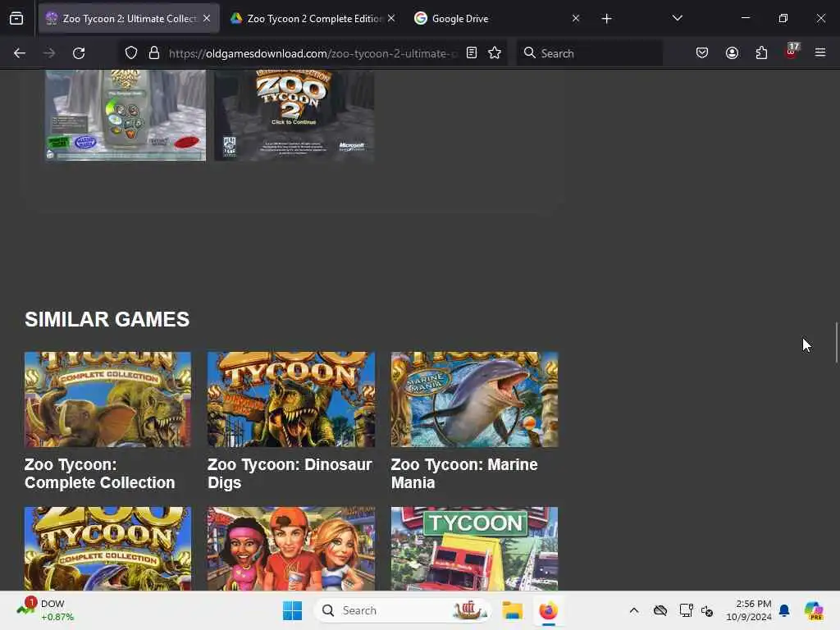
Task: Open uBlock extension icon with badge 17
Action: click(792, 52)
